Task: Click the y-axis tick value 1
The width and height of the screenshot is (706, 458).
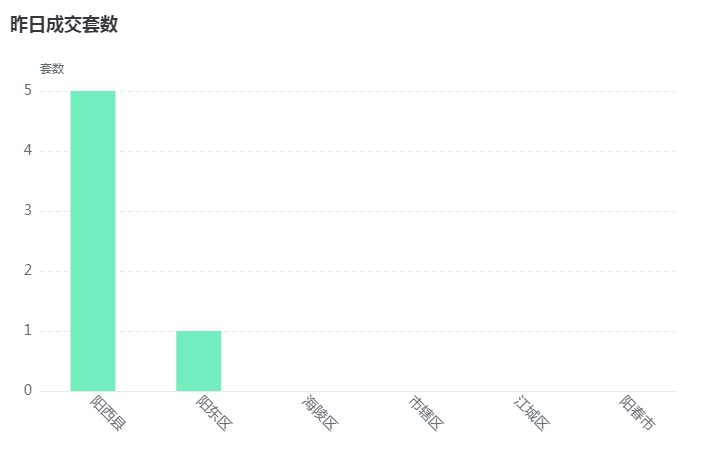Action: click(28, 331)
